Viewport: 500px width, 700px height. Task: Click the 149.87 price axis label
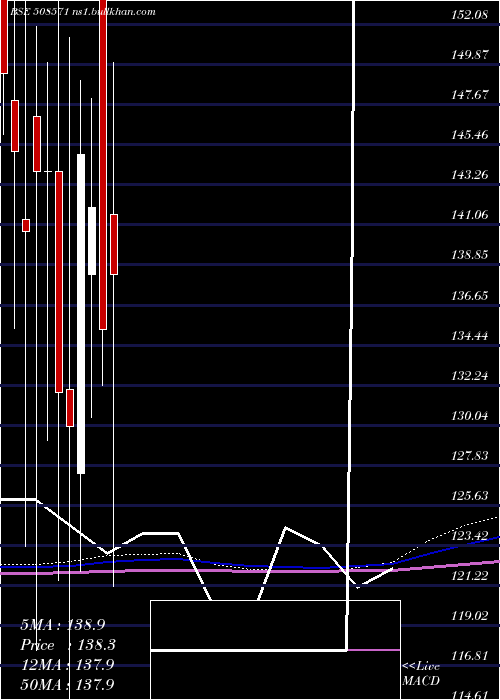point(469,55)
